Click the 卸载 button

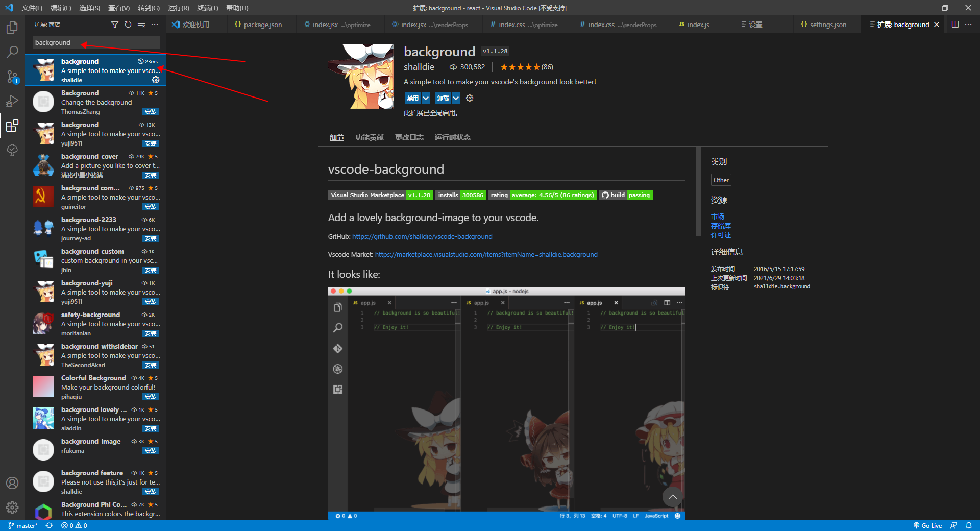pos(443,98)
